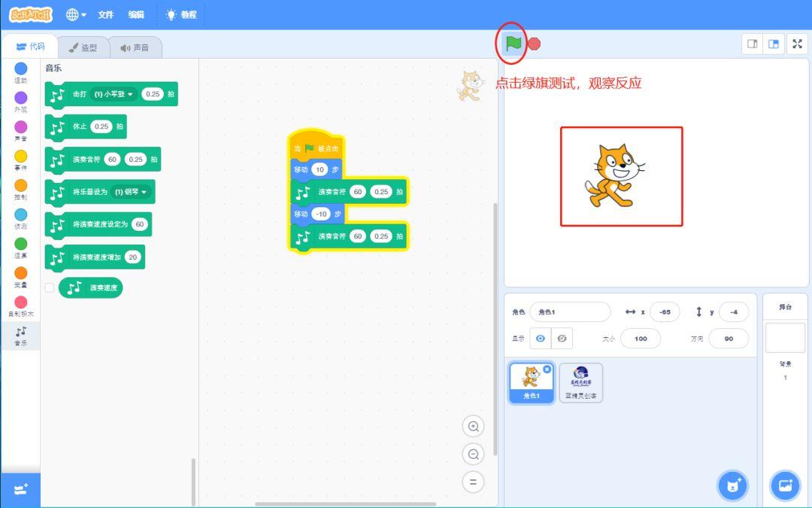Reset workspace zoom to default

tap(474, 482)
